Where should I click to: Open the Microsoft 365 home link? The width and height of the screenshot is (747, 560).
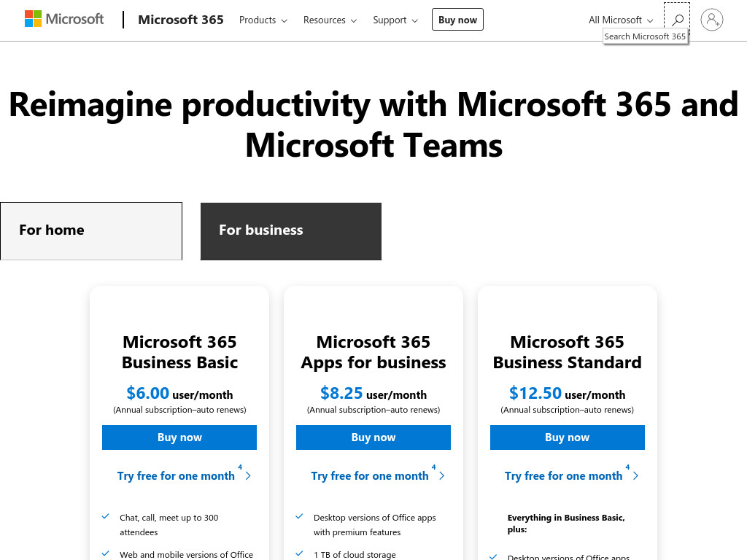click(181, 20)
